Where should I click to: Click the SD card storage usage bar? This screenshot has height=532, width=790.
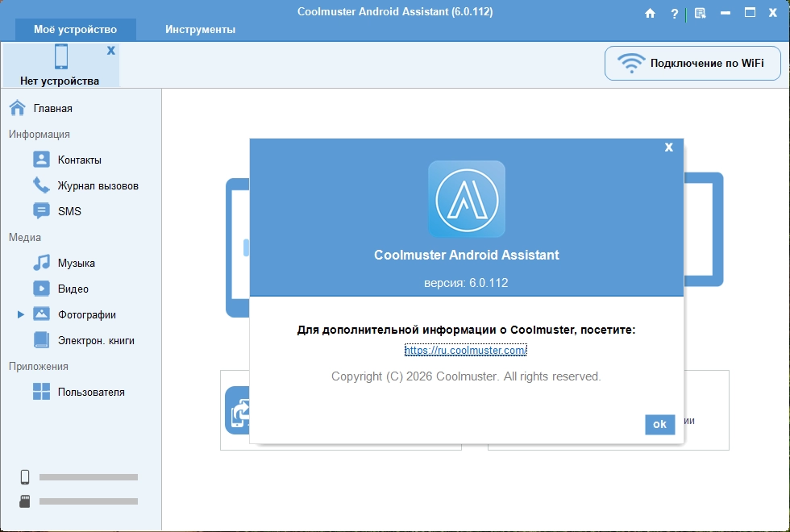tap(89, 501)
